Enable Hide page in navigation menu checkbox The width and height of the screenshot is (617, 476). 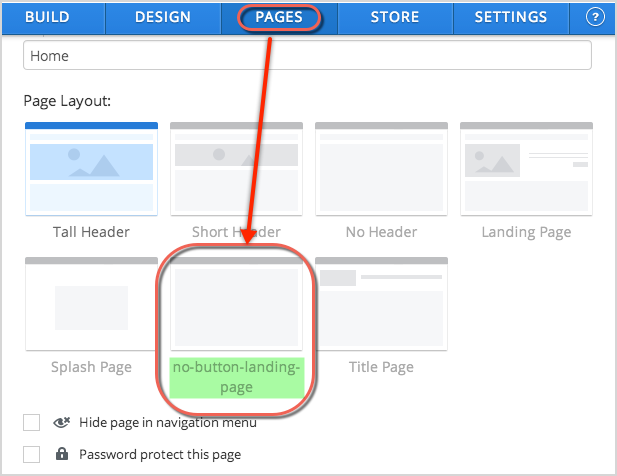pyautogui.click(x=32, y=423)
